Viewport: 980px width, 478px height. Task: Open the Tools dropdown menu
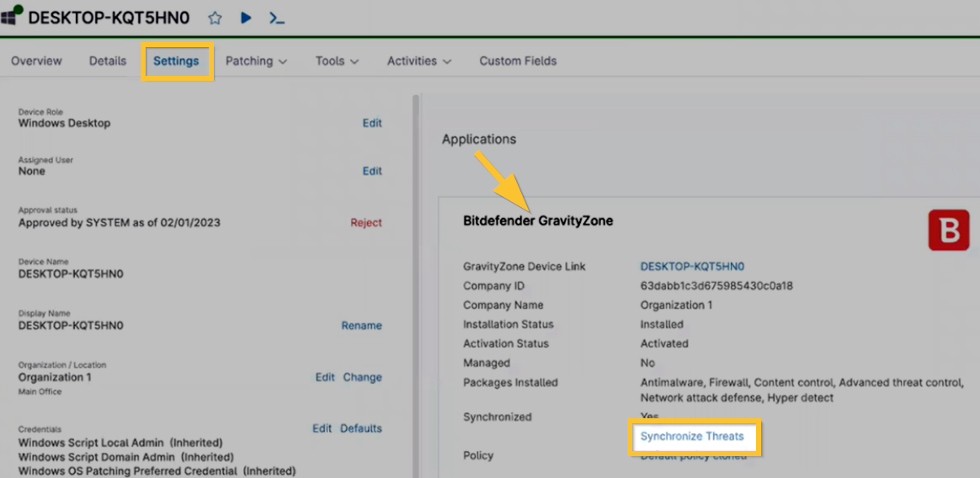[337, 61]
